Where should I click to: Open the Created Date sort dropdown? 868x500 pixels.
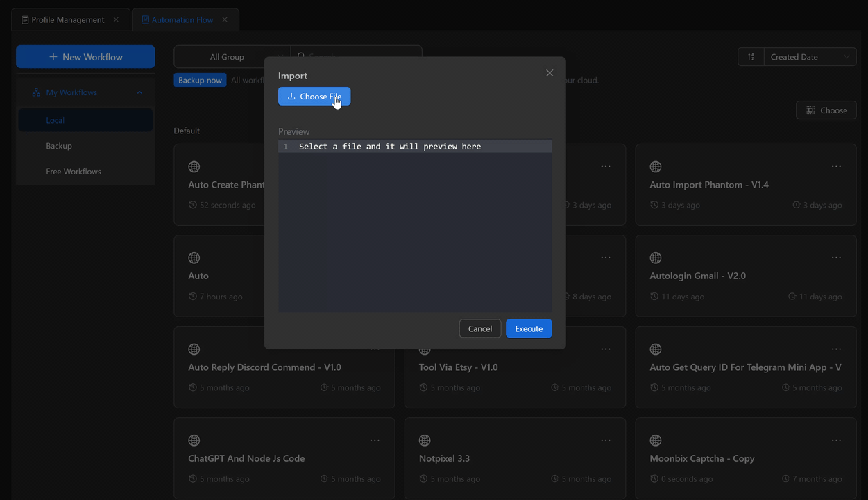(x=809, y=57)
